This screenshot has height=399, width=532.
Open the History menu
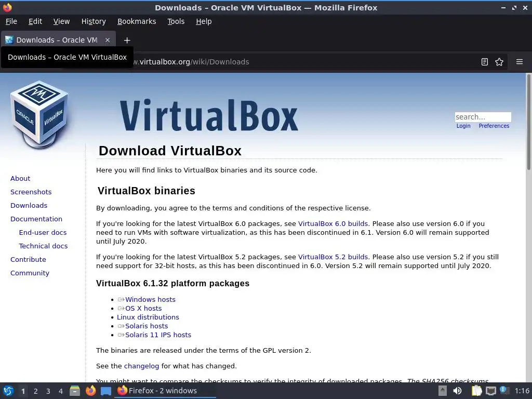click(x=94, y=21)
